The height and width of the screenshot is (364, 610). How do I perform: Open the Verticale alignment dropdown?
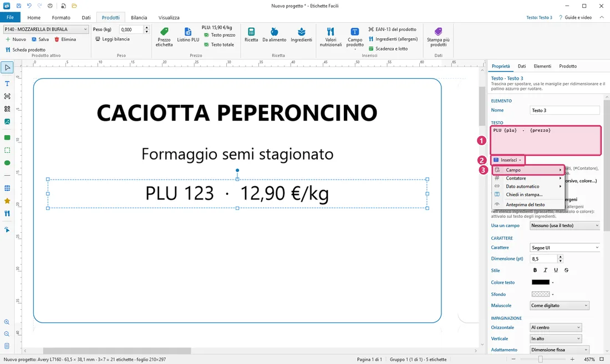(x=556, y=339)
